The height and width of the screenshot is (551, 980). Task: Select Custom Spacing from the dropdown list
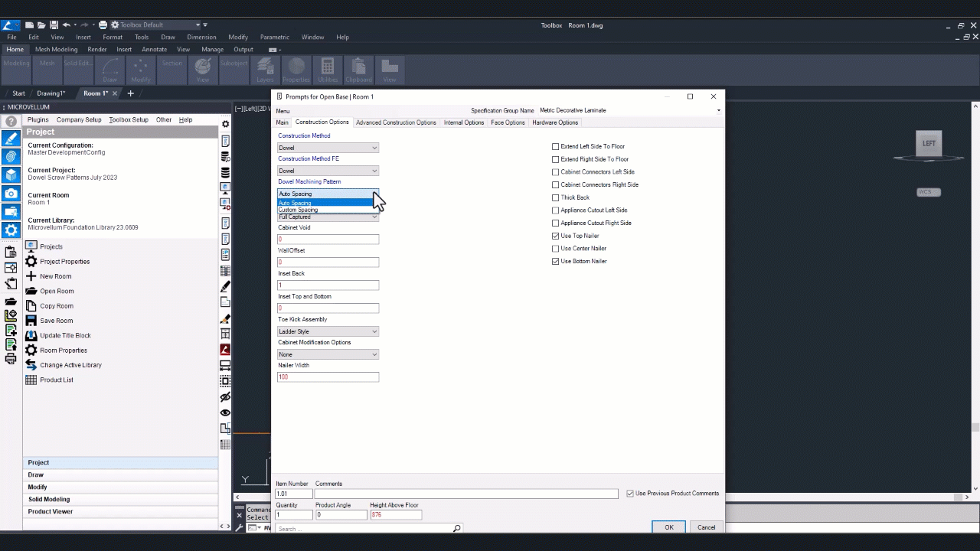(x=299, y=210)
